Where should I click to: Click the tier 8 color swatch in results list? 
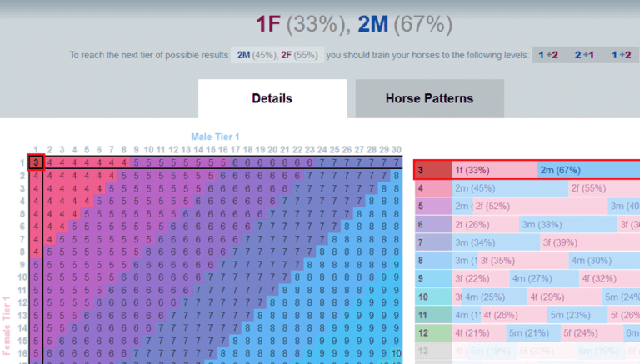pyautogui.click(x=433, y=261)
